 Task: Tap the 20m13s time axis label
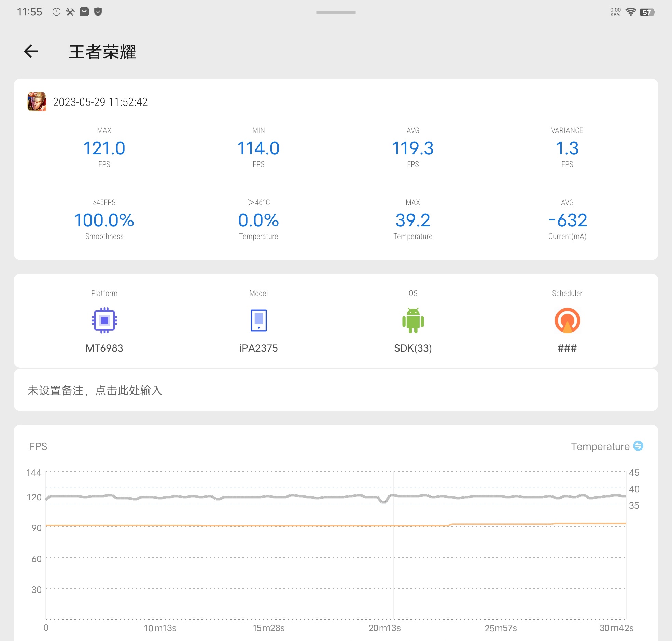(x=384, y=628)
